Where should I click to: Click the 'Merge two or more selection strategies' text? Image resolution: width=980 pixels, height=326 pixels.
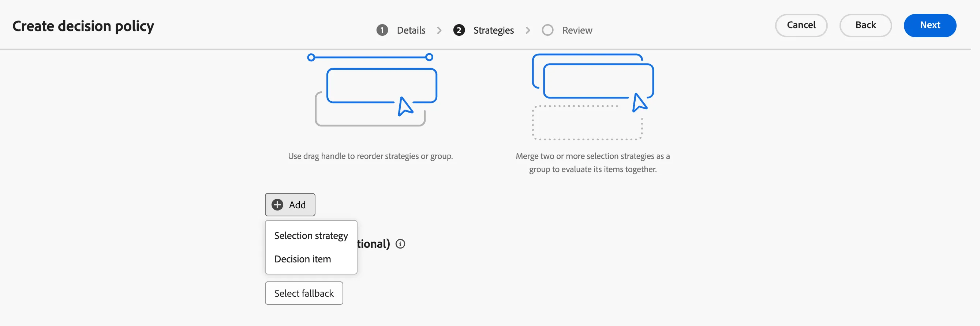593,163
